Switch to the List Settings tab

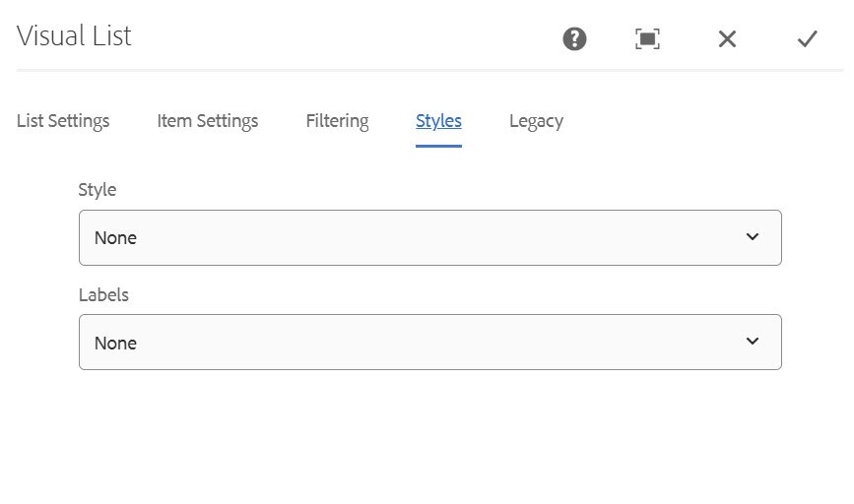point(63,121)
